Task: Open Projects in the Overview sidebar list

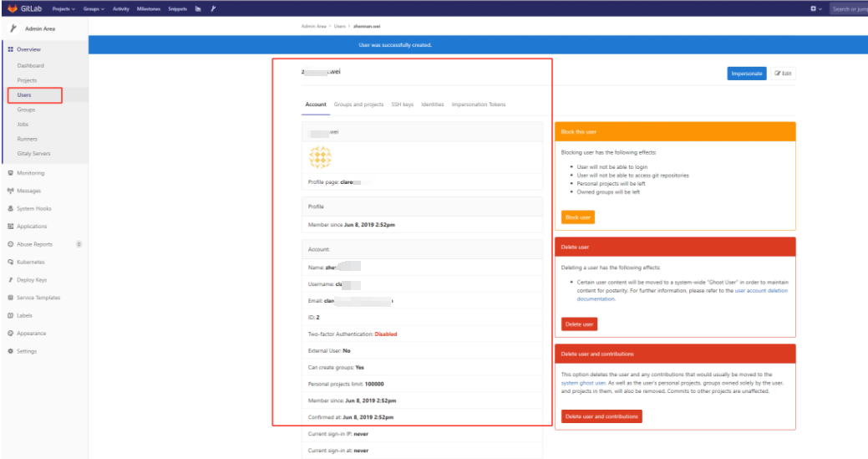Action: pyautogui.click(x=27, y=80)
